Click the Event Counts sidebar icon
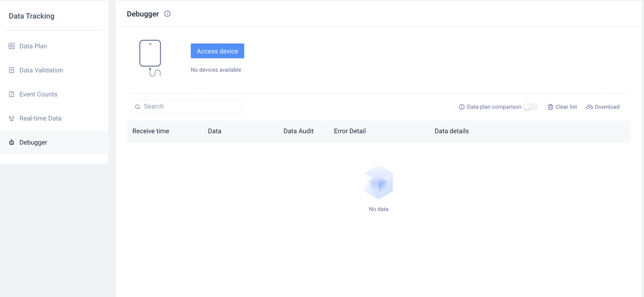The height and width of the screenshot is (297, 644). [x=12, y=94]
